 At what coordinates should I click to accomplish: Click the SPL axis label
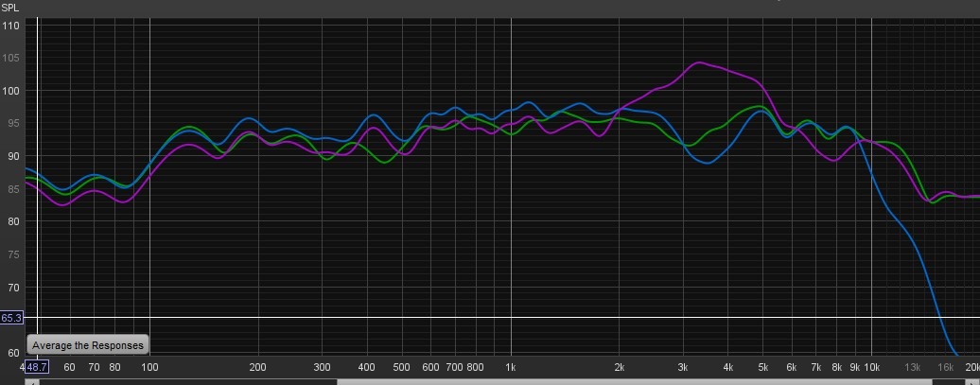point(10,9)
